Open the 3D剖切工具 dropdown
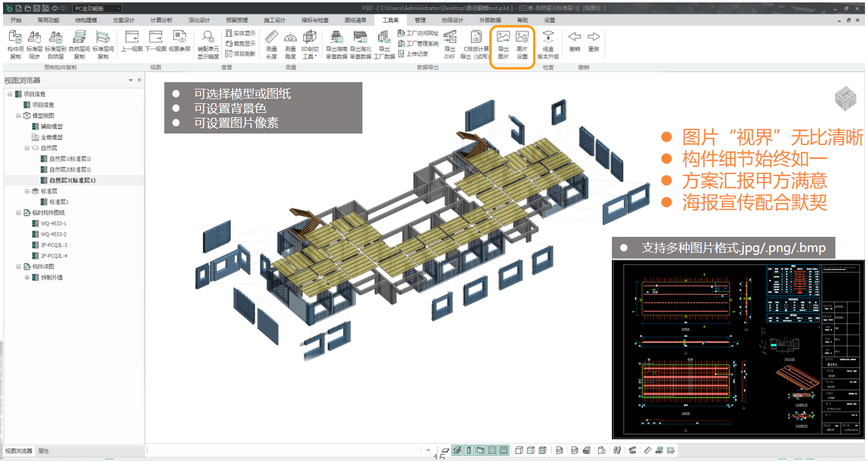868x461 pixels. click(309, 45)
